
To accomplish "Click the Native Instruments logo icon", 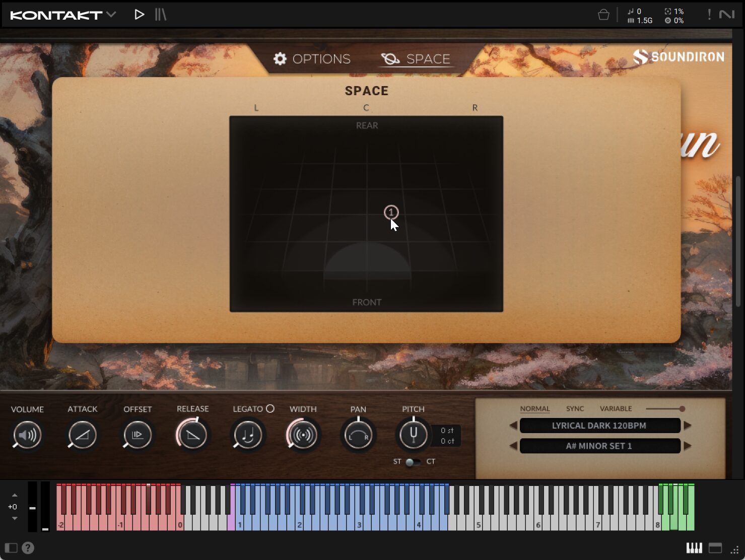I will tap(726, 15).
